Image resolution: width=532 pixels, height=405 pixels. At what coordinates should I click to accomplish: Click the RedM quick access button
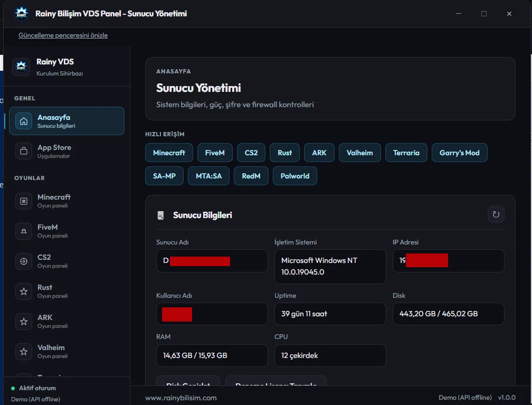tap(251, 176)
